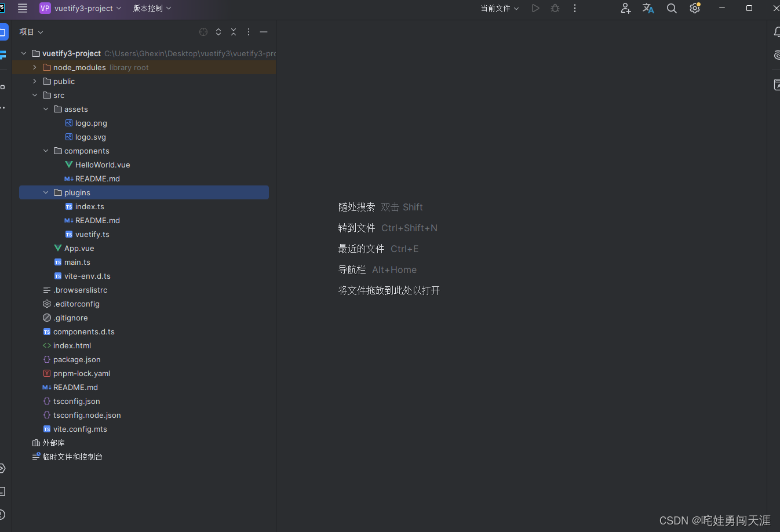This screenshot has height=532, width=780.
Task: Click the collapse all icon in project panel
Action: point(234,32)
